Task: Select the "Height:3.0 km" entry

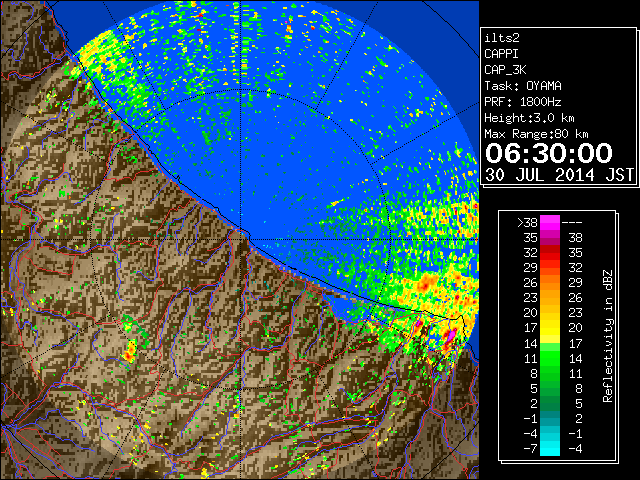Action: click(529, 118)
